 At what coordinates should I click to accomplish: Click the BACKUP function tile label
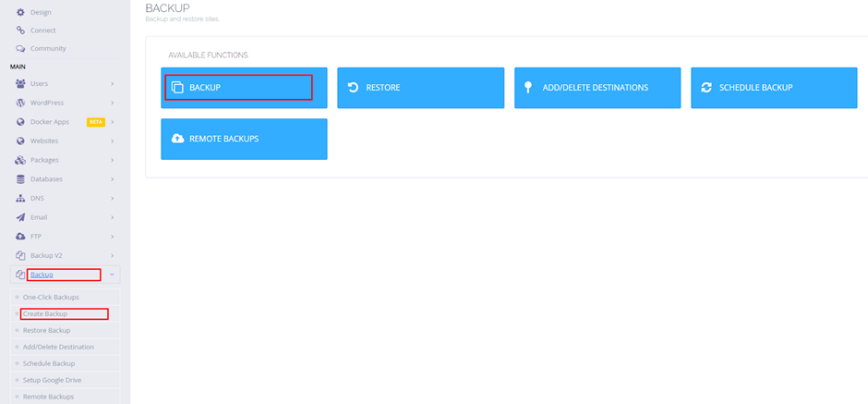pos(205,88)
